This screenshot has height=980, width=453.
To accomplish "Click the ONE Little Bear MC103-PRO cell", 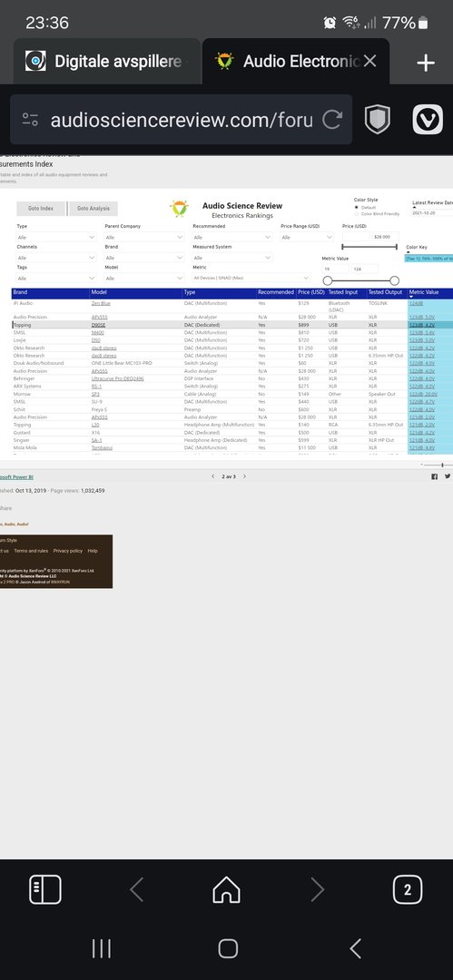I will click(x=122, y=363).
